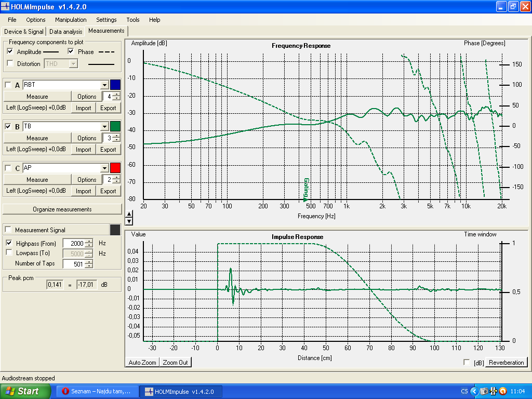The height and width of the screenshot is (399, 532).
Task: Click the stepper for measurement B value 3
Action: (116, 138)
